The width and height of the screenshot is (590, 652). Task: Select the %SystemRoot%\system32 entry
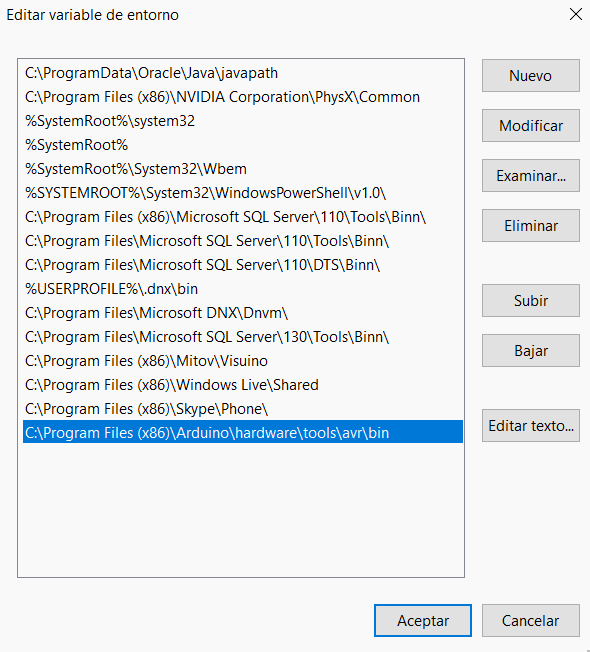(243, 121)
